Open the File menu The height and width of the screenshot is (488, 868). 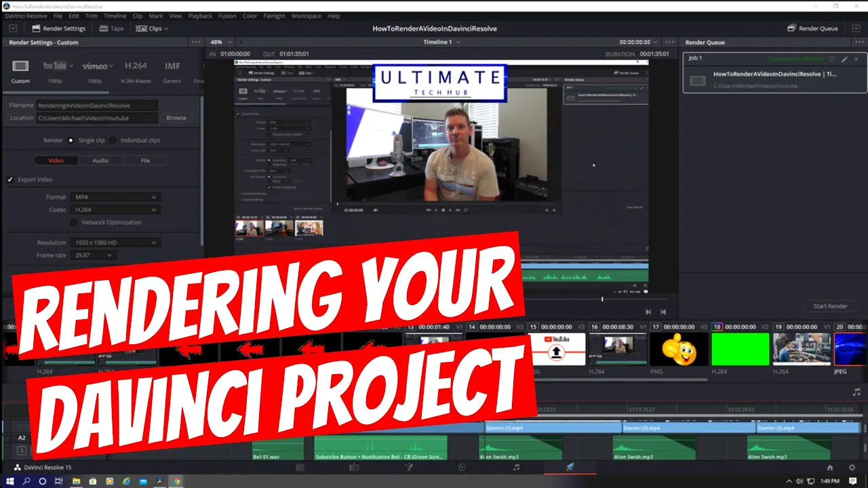58,16
